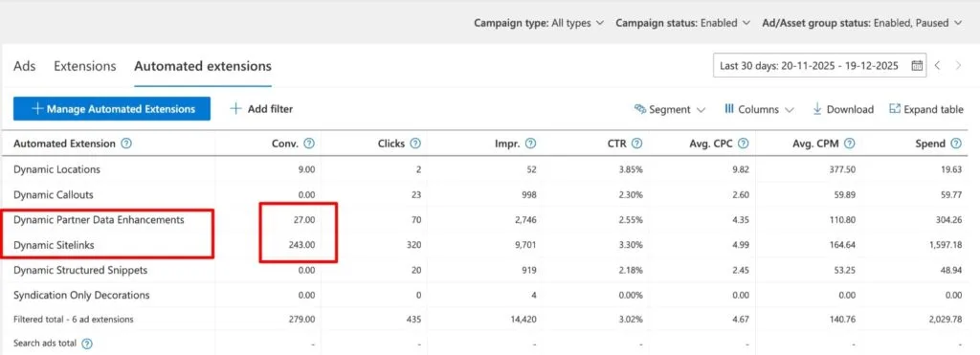The width and height of the screenshot is (980, 355).
Task: Select Dynamic Structured Snippets row name
Action: pos(80,270)
